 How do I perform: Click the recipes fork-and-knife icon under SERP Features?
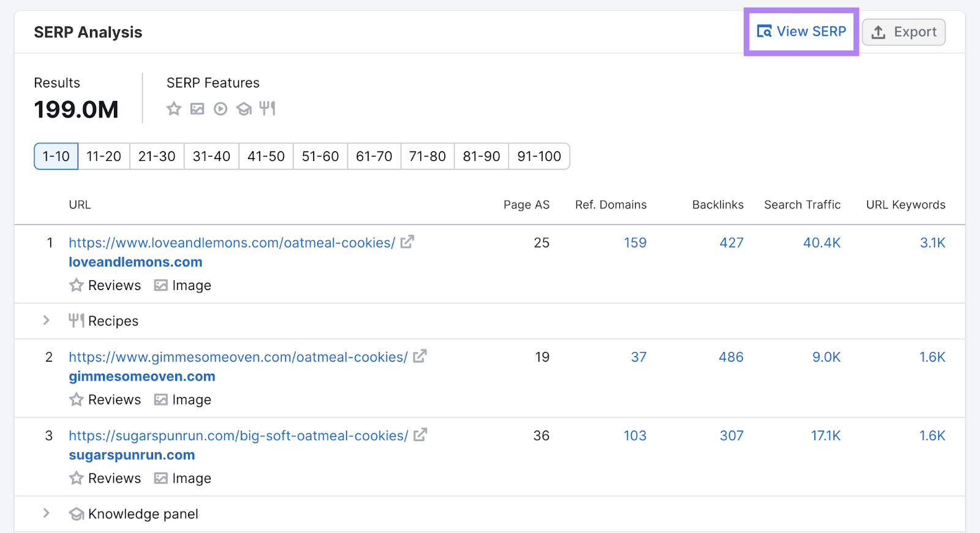click(267, 108)
